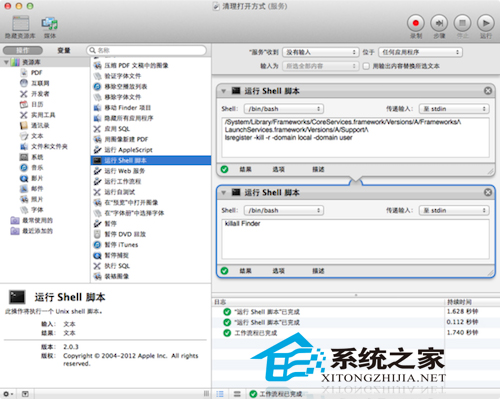Select the 互联网 (Internet) category icon

point(24,83)
